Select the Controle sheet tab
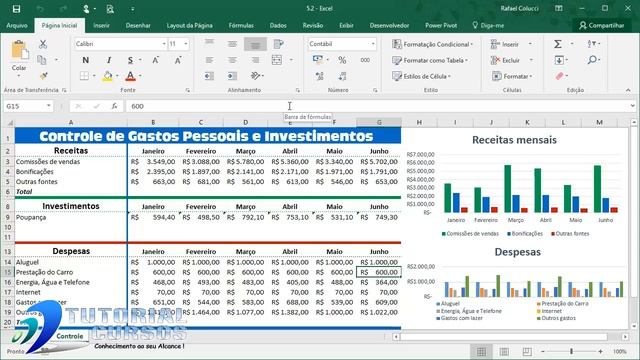Screen dimensions: 640x360 click(x=69, y=336)
